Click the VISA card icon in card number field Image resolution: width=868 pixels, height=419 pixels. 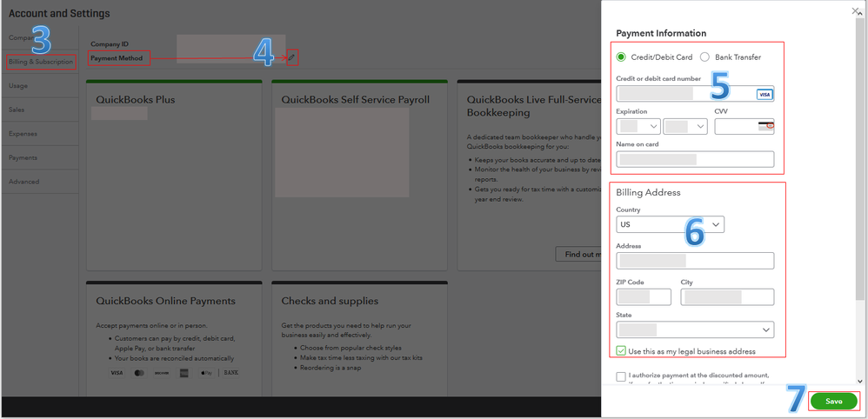tap(764, 95)
